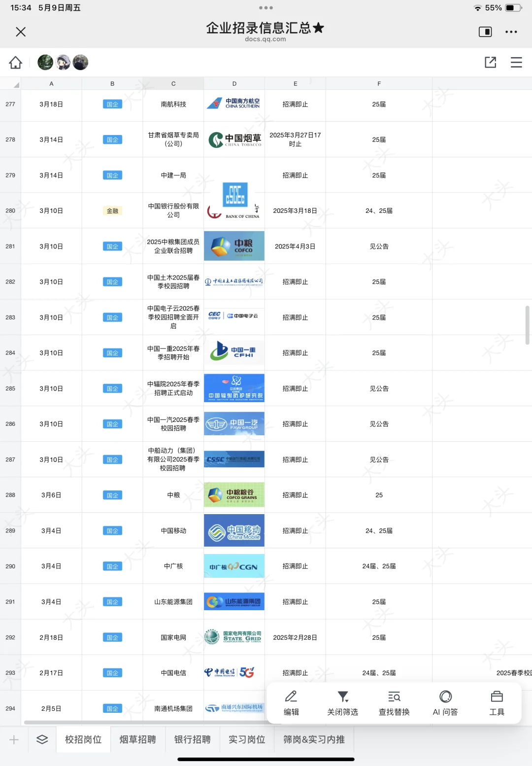The image size is (532, 766).
Task: Select column A header
Action: click(51, 83)
